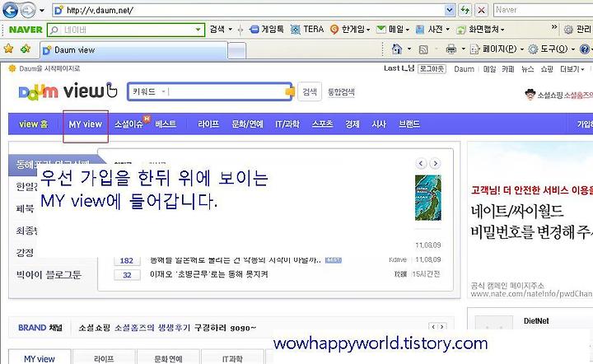Open the 화면캡처 screen capture menu
This screenshot has width=593, height=364.
pyautogui.click(x=480, y=29)
